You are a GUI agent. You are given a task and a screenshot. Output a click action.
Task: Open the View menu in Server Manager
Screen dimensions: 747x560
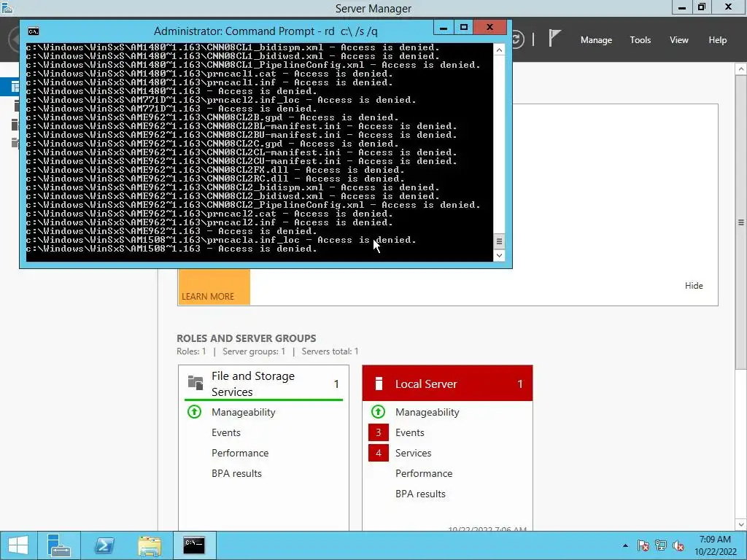(x=679, y=40)
